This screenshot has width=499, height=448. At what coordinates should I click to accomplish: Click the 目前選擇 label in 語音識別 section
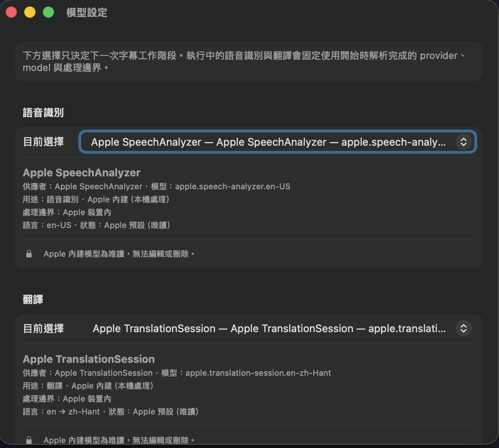click(43, 142)
